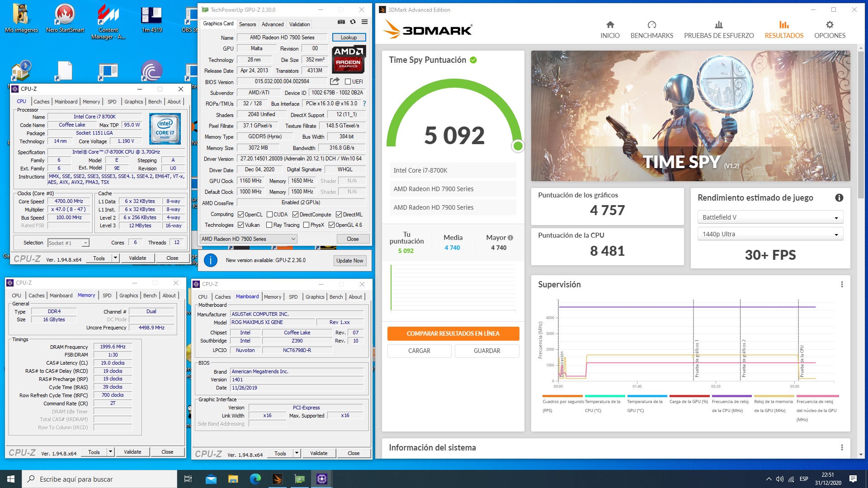
Task: Switch to Advanced tab in GPU-Z
Action: coord(273,24)
